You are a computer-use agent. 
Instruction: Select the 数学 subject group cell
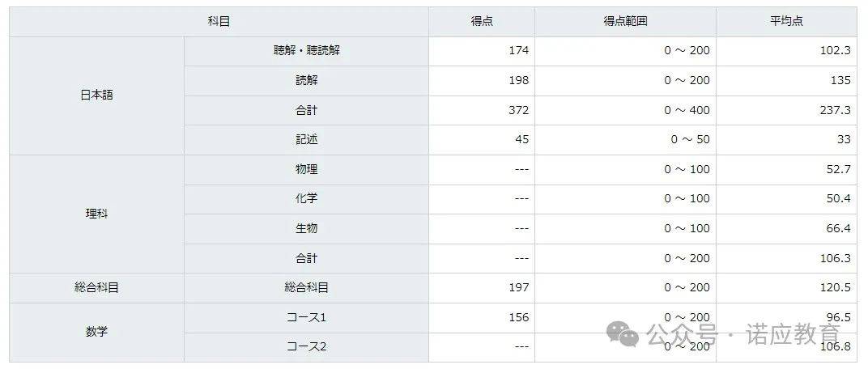point(97,333)
